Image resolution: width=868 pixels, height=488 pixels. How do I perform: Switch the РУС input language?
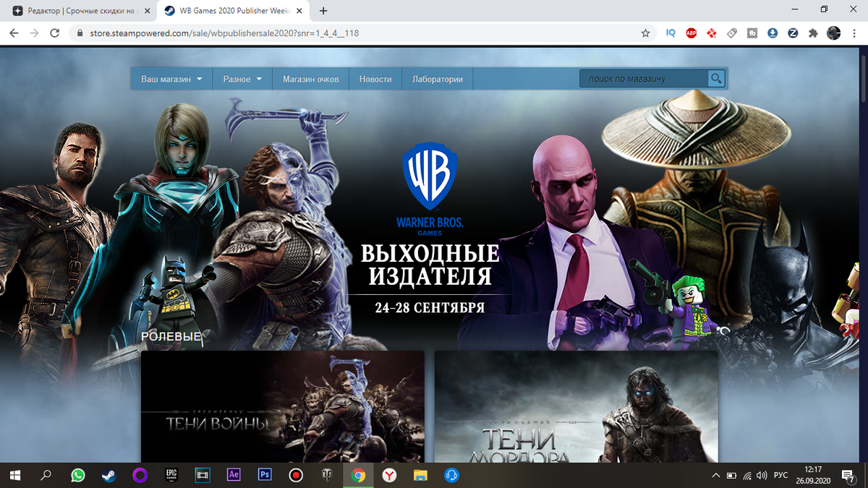tap(780, 475)
